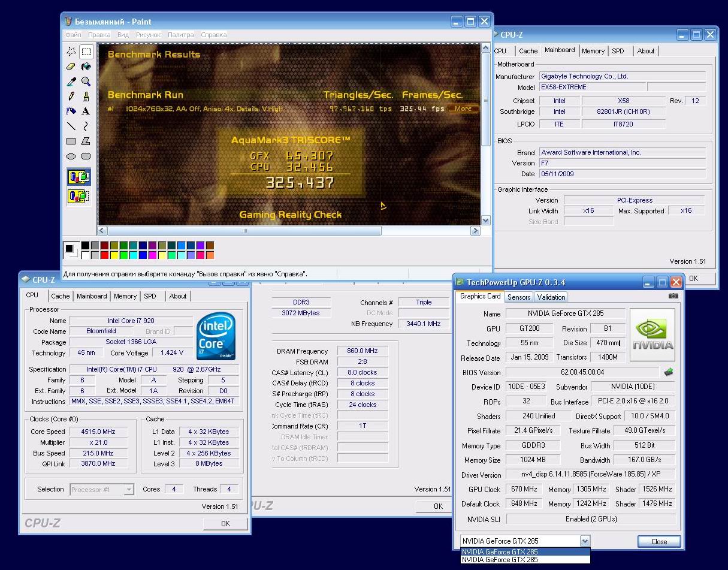
Task: Choose the straight Line tool
Action: tap(71, 126)
